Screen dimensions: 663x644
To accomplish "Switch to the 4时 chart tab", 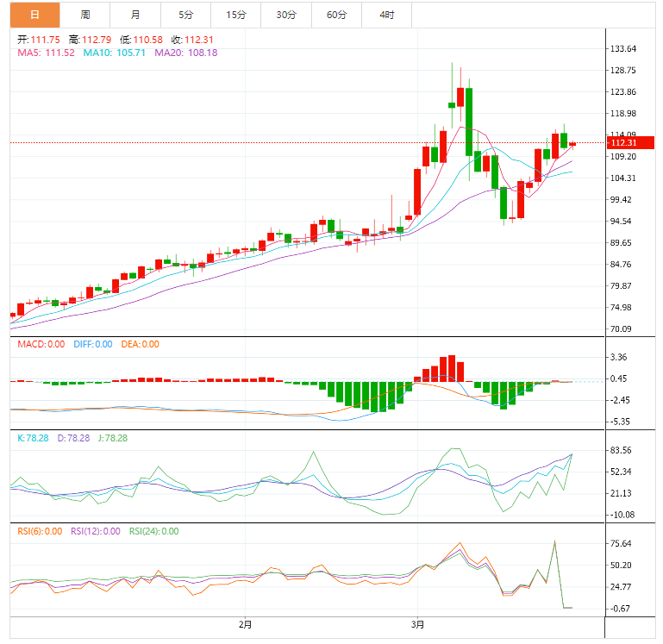I will (x=387, y=16).
